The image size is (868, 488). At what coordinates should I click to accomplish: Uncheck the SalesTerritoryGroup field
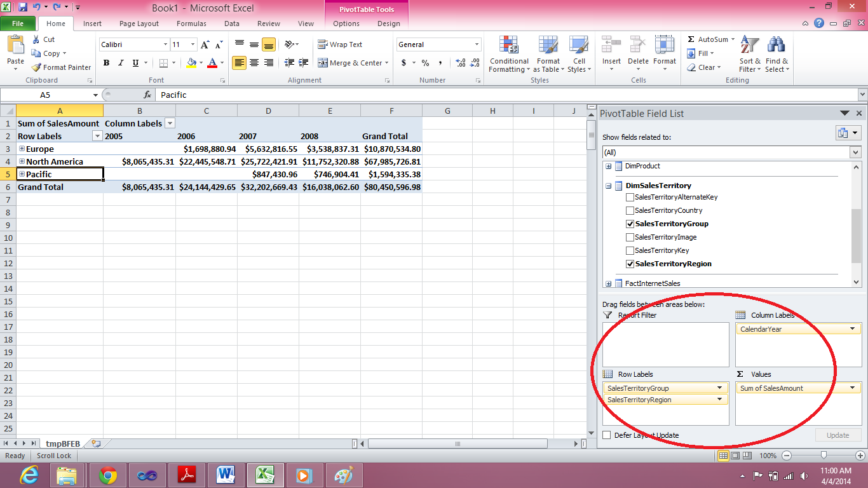click(x=630, y=224)
